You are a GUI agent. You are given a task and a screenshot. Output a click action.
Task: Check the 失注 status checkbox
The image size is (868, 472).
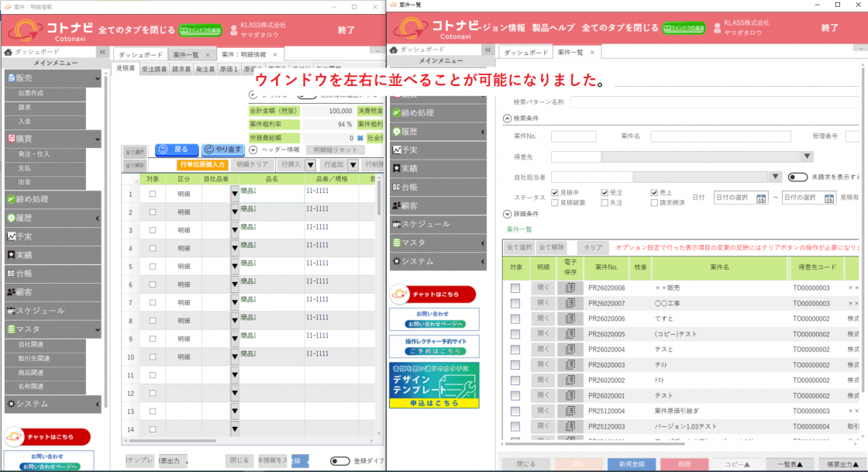click(x=605, y=202)
